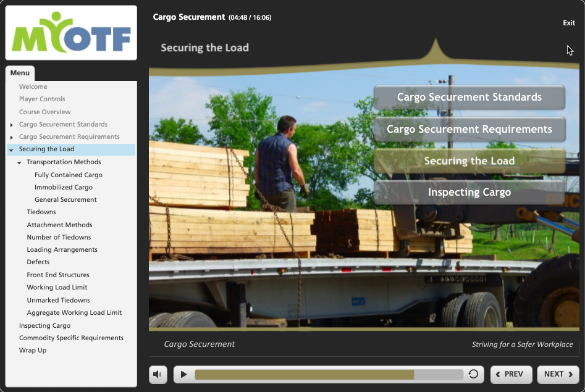The width and height of the screenshot is (585, 392).
Task: Collapse the Securing the Load section
Action: [x=11, y=150]
